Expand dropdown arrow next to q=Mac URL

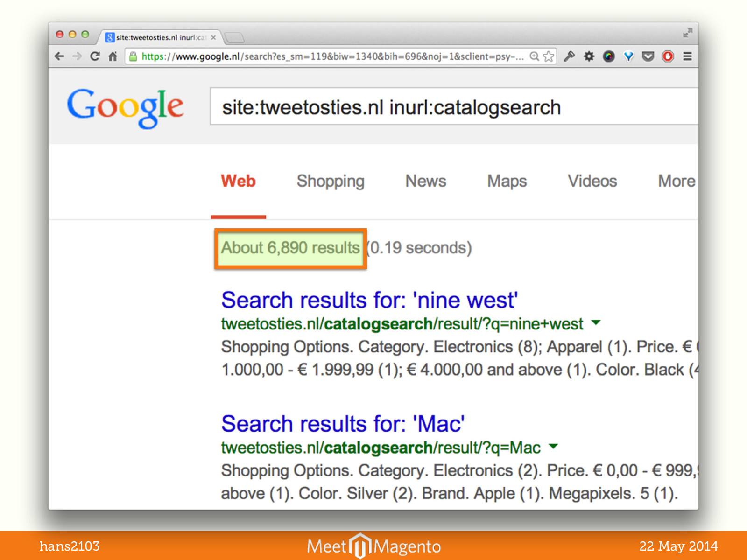(x=553, y=446)
